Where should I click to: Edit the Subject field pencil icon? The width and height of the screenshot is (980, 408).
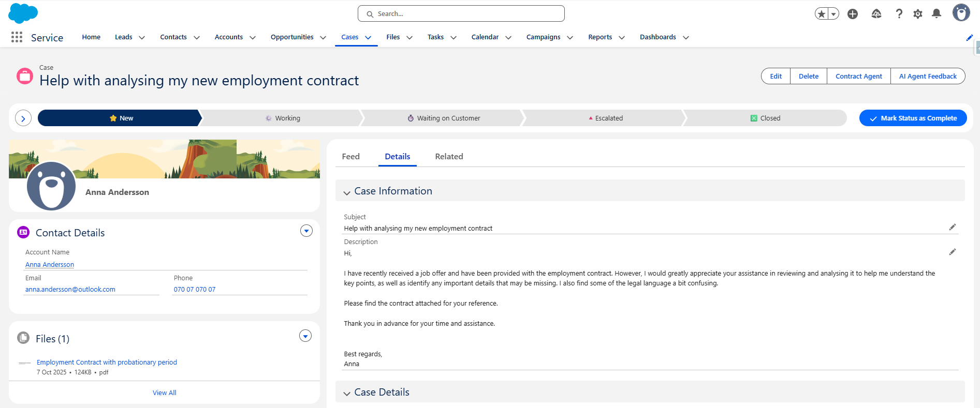click(x=952, y=227)
